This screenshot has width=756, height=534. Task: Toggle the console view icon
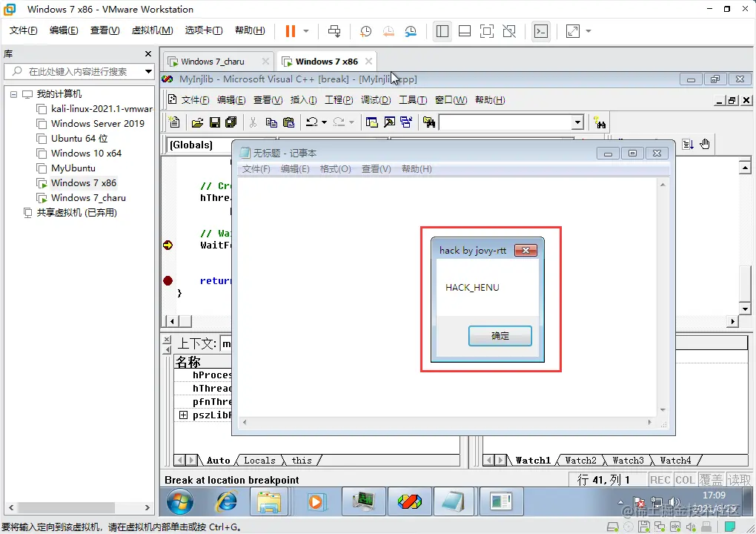(541, 31)
